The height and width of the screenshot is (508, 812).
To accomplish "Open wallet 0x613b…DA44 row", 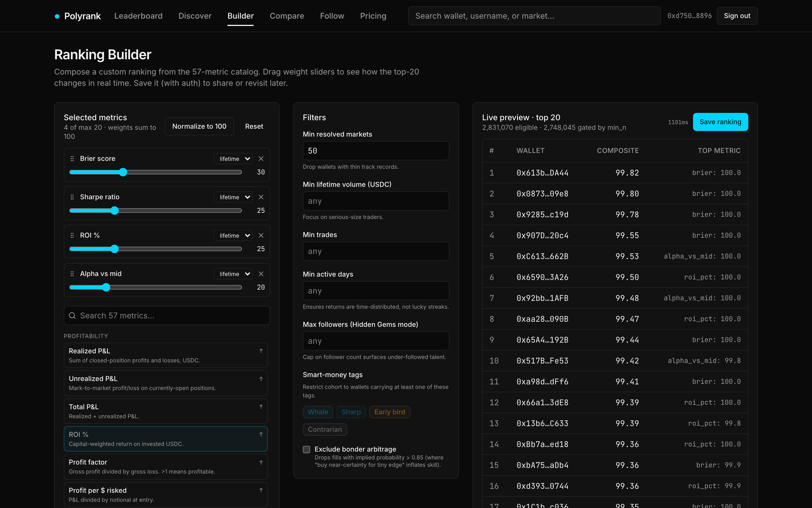I will pos(615,173).
